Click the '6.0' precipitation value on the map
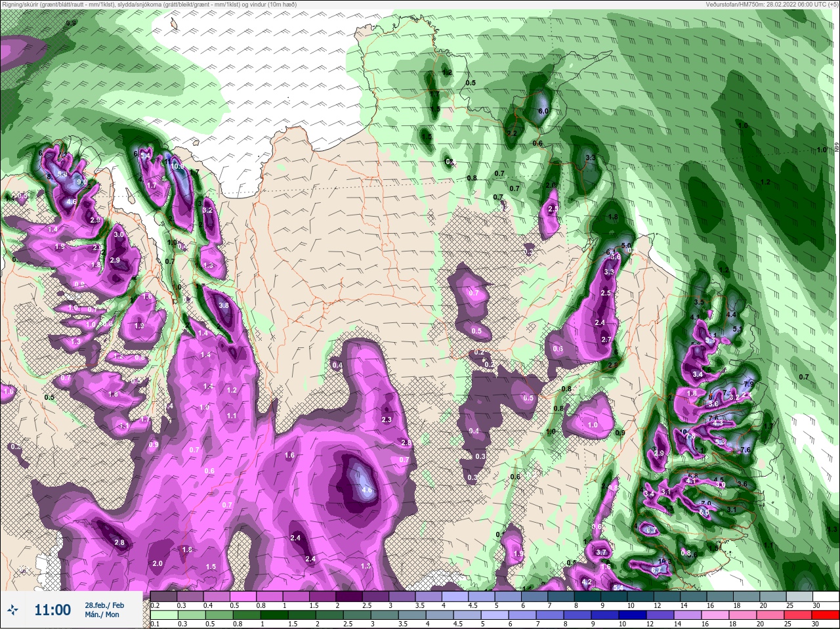Screen dimensions: 840x629 [x=543, y=112]
